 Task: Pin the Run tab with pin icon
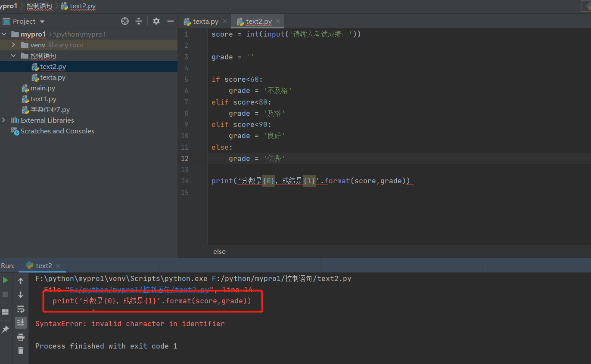(x=6, y=329)
